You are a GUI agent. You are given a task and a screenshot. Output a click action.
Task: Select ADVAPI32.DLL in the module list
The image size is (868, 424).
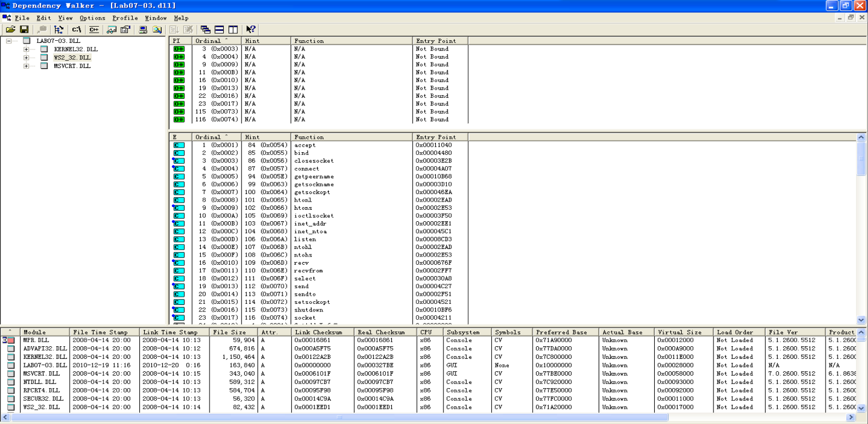pyautogui.click(x=45, y=348)
